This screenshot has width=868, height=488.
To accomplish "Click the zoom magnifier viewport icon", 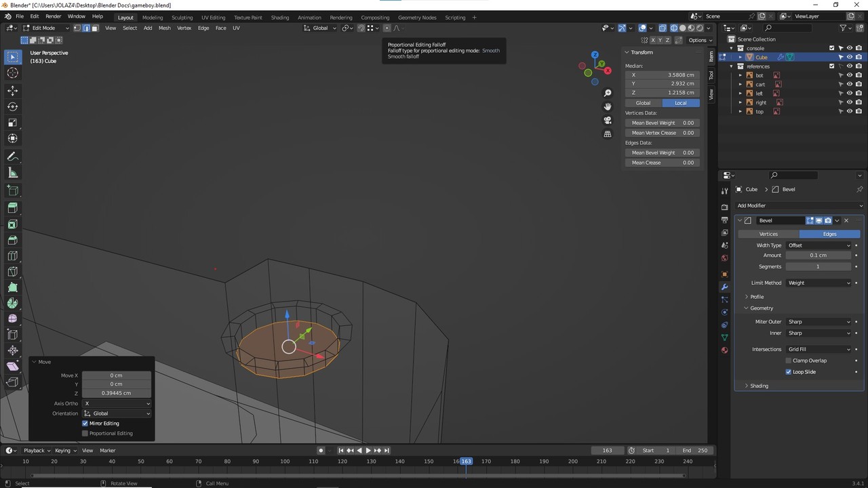I will pos(608,93).
